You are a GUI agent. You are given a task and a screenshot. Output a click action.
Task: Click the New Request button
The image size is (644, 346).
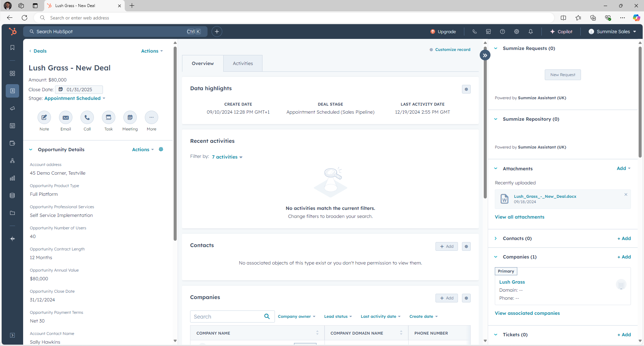tap(563, 75)
